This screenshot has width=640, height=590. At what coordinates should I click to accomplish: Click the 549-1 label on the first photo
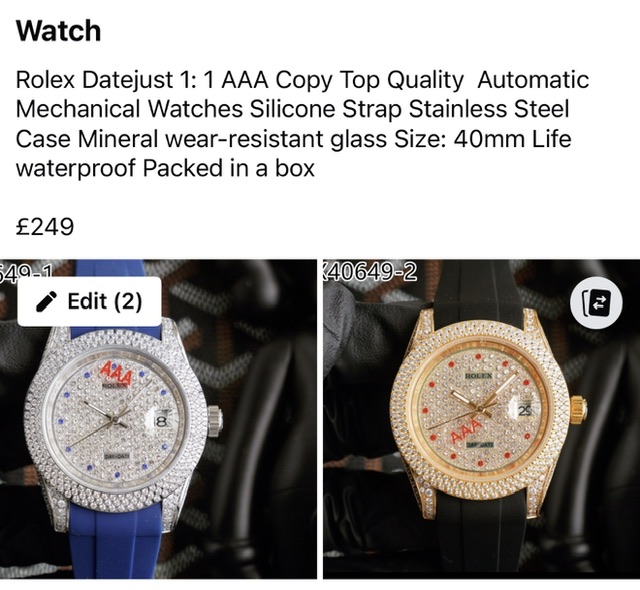pyautogui.click(x=26, y=271)
